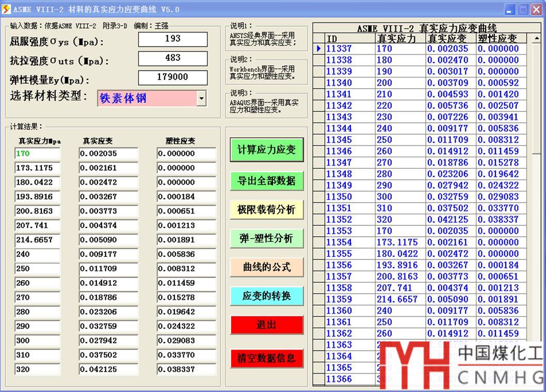
Task: Select 弹-塑性分析 button
Action: point(266,238)
